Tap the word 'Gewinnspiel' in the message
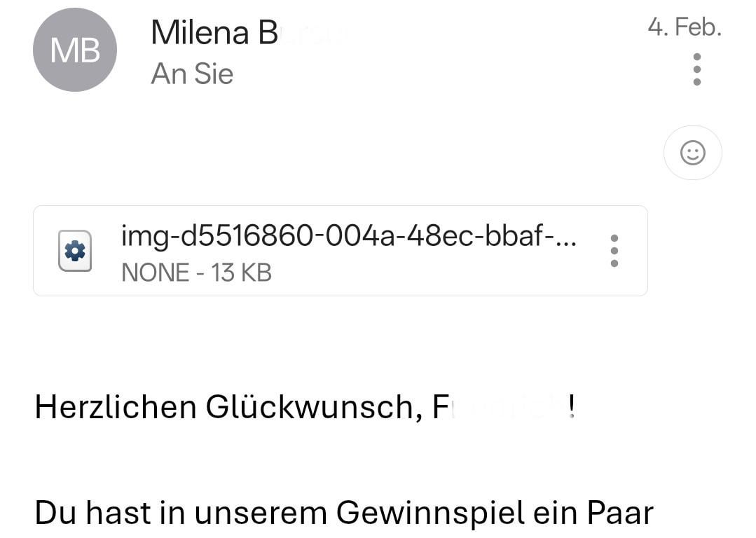The width and height of the screenshot is (756, 538). point(430,513)
